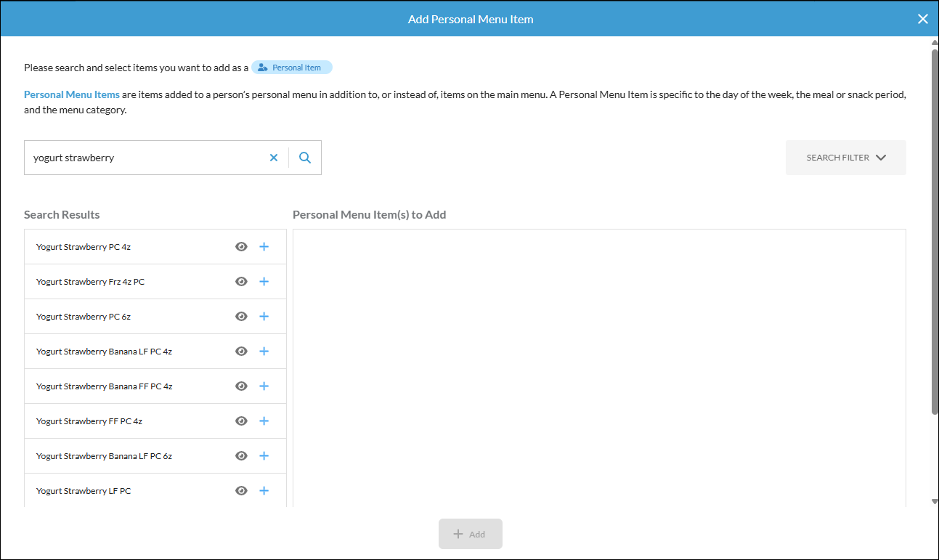
Task: Click the dialog vertical scrollbar thumb
Action: click(935, 232)
